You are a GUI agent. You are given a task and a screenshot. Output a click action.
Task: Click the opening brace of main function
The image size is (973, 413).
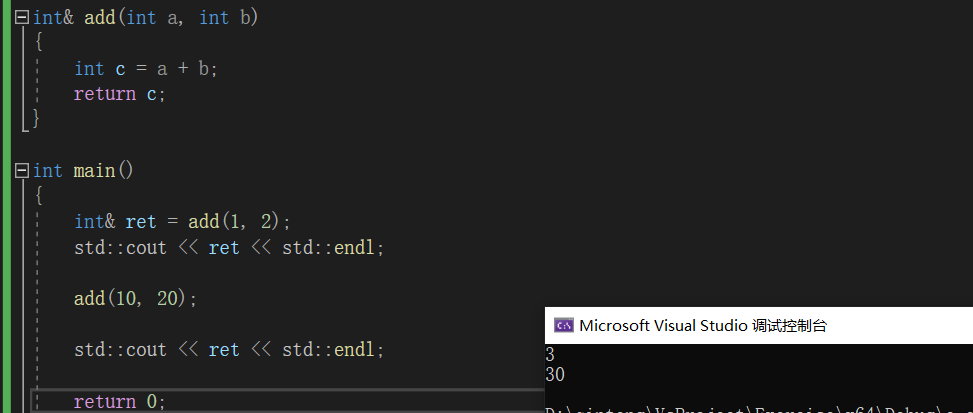pyautogui.click(x=38, y=196)
